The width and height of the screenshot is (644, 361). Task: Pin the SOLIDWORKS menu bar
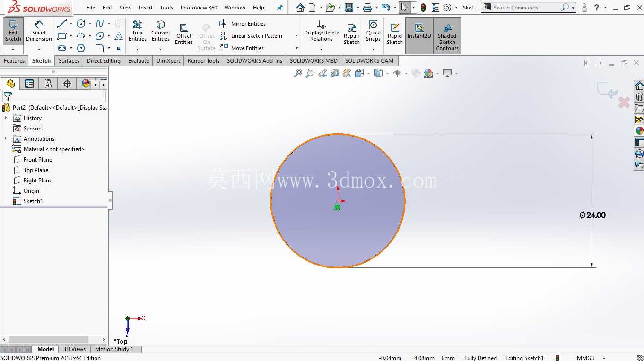tap(279, 8)
